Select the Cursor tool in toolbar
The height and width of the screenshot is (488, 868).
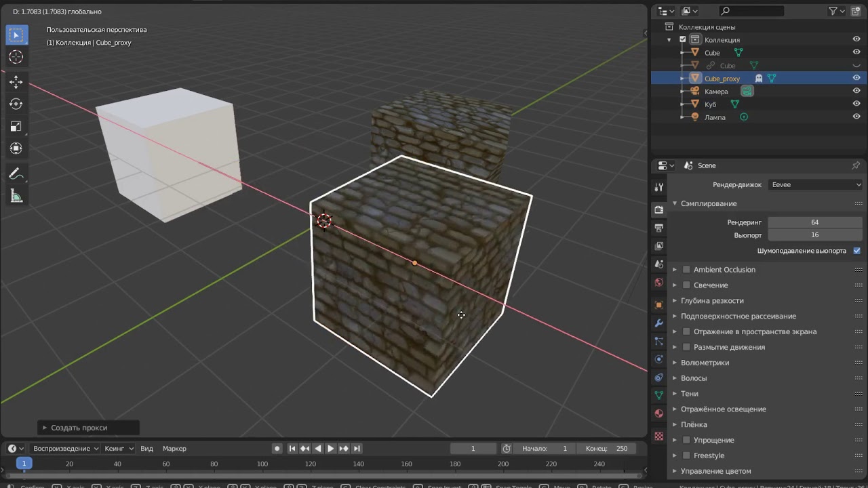pyautogui.click(x=16, y=58)
